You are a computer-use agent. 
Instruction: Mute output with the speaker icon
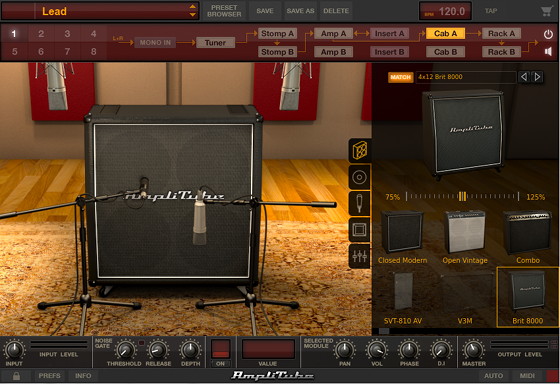(x=548, y=52)
